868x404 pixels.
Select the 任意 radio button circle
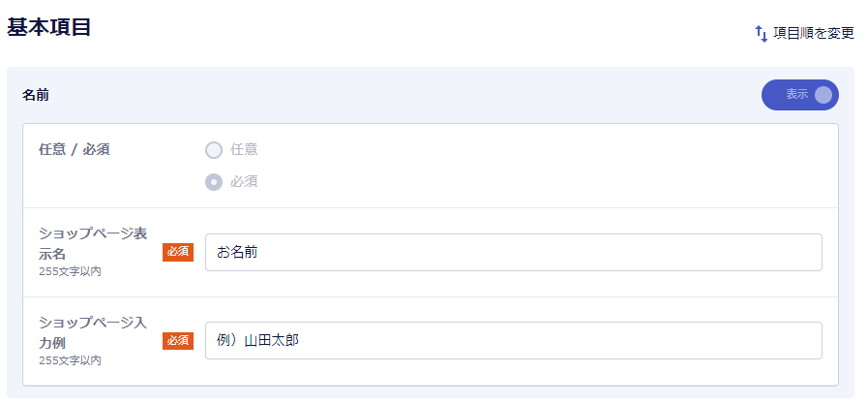(x=214, y=150)
